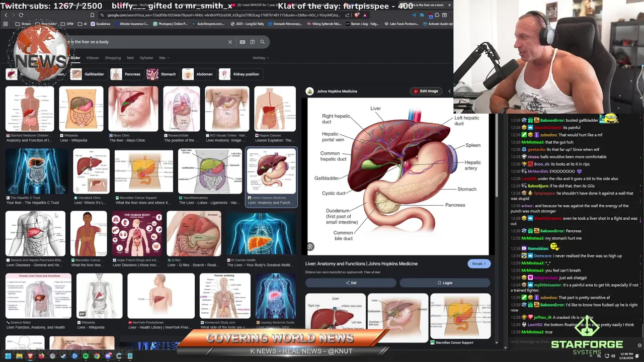Click the Edit image button

click(x=426, y=91)
